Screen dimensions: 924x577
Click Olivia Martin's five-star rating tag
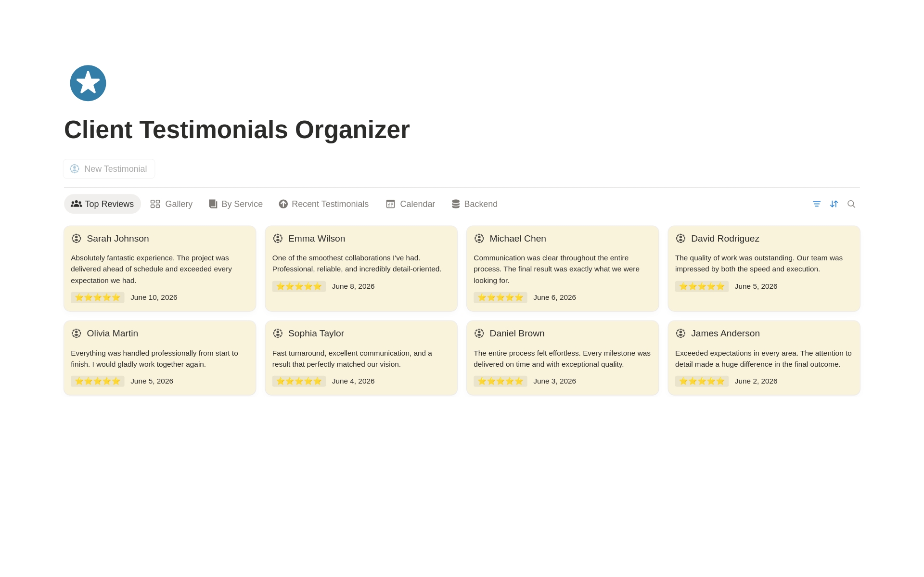(x=98, y=381)
